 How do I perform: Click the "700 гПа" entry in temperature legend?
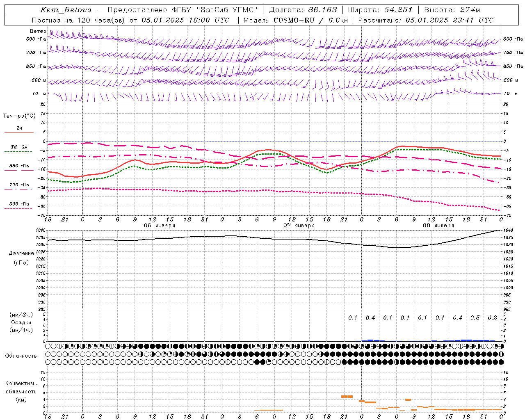pos(19,185)
